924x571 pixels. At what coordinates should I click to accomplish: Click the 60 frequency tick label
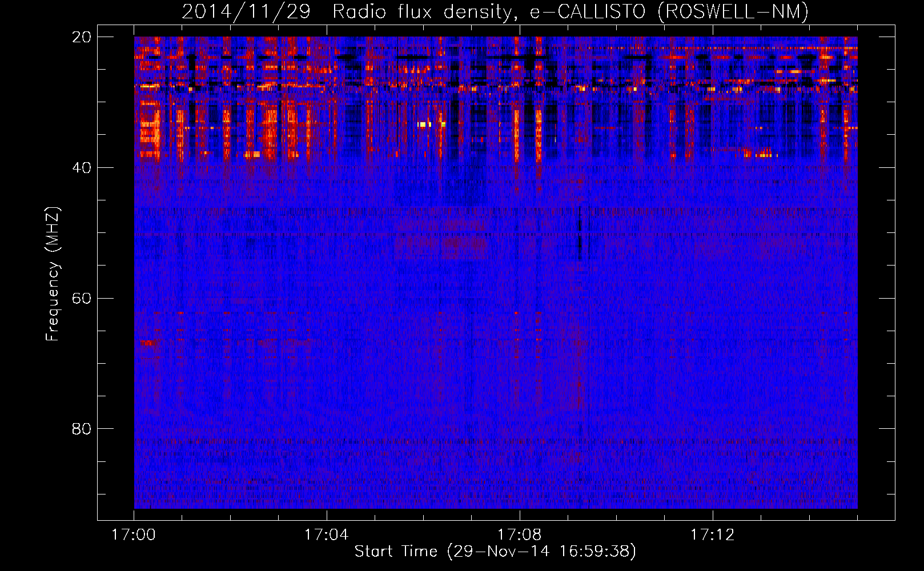pos(82,299)
